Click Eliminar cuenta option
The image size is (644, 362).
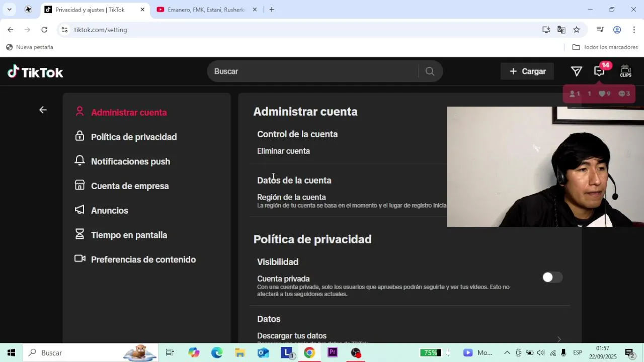pos(283,151)
